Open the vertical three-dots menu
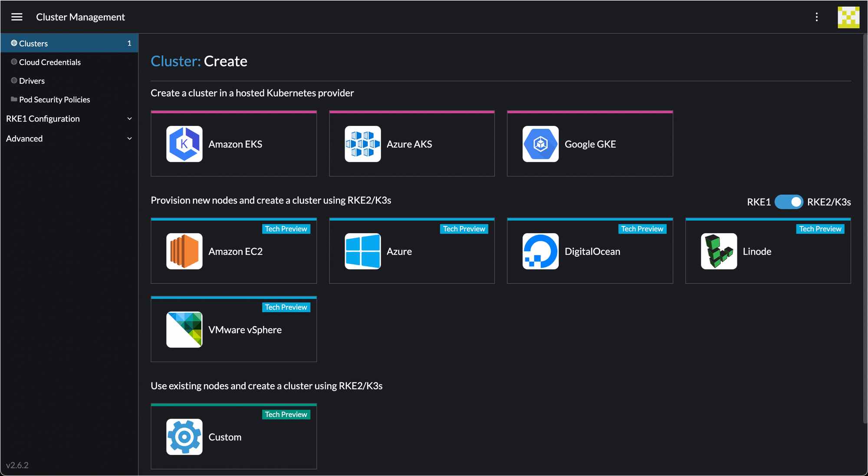868x476 pixels. [x=816, y=17]
